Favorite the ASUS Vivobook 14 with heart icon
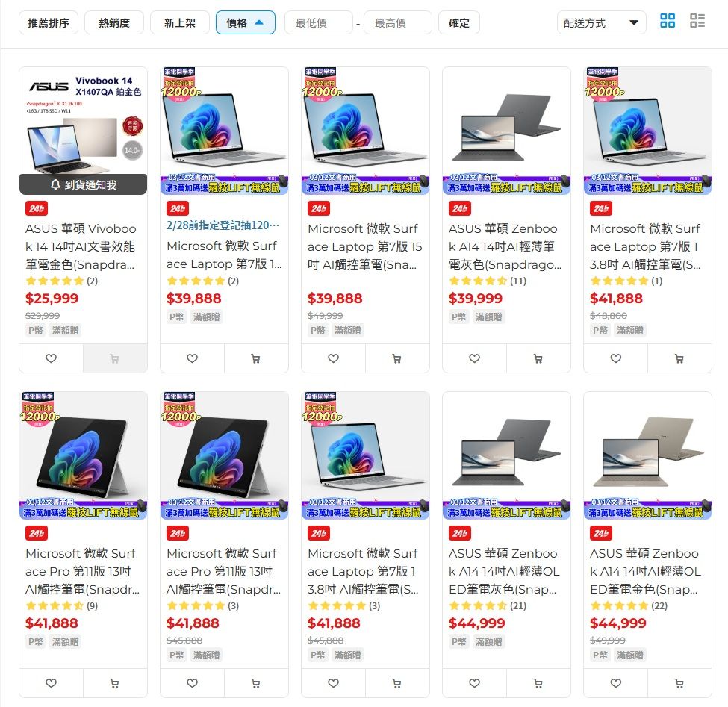This screenshot has height=707, width=728. click(51, 358)
